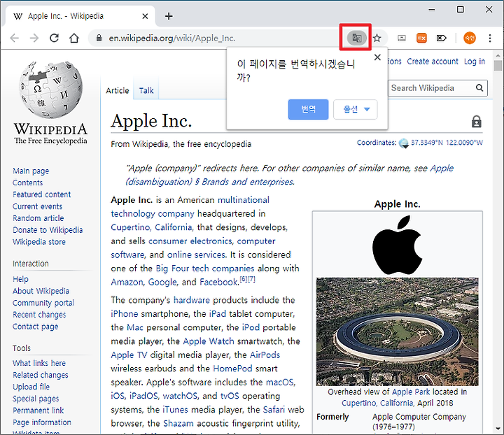Open Recent changes link
This screenshot has width=504, height=435.
point(39,315)
